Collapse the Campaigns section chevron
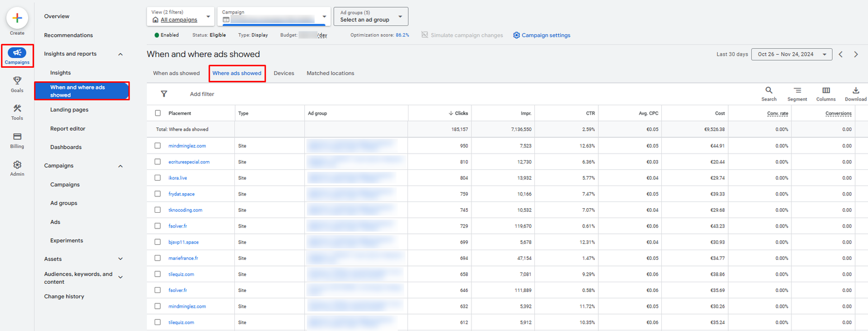This screenshot has height=331, width=868. coord(120,166)
